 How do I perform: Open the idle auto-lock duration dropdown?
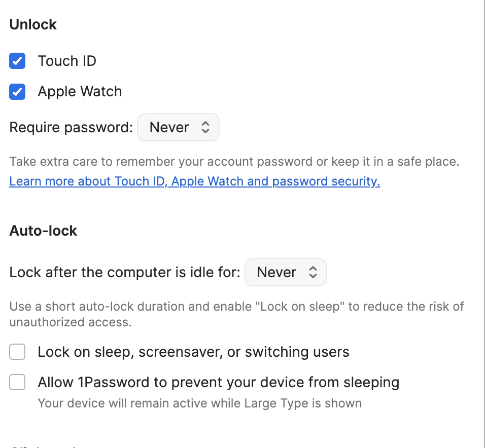pyautogui.click(x=286, y=273)
